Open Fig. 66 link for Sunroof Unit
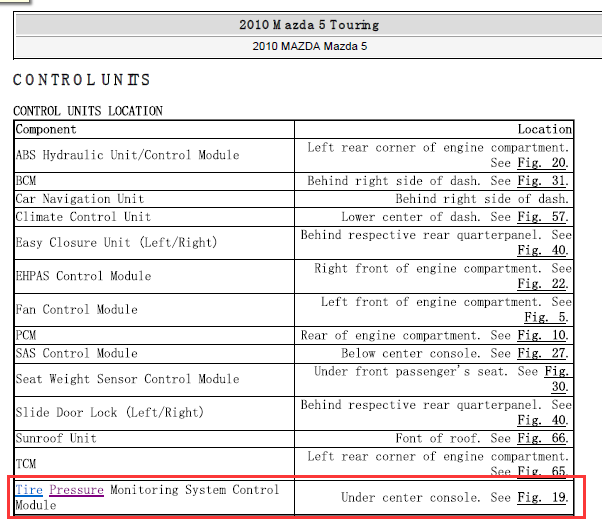The width and height of the screenshot is (602, 526). [542, 438]
